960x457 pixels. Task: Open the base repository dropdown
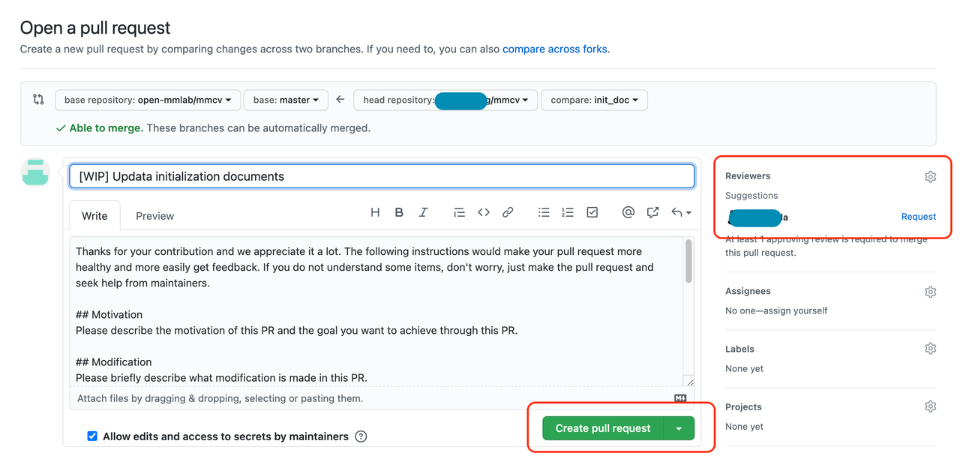pyautogui.click(x=148, y=100)
